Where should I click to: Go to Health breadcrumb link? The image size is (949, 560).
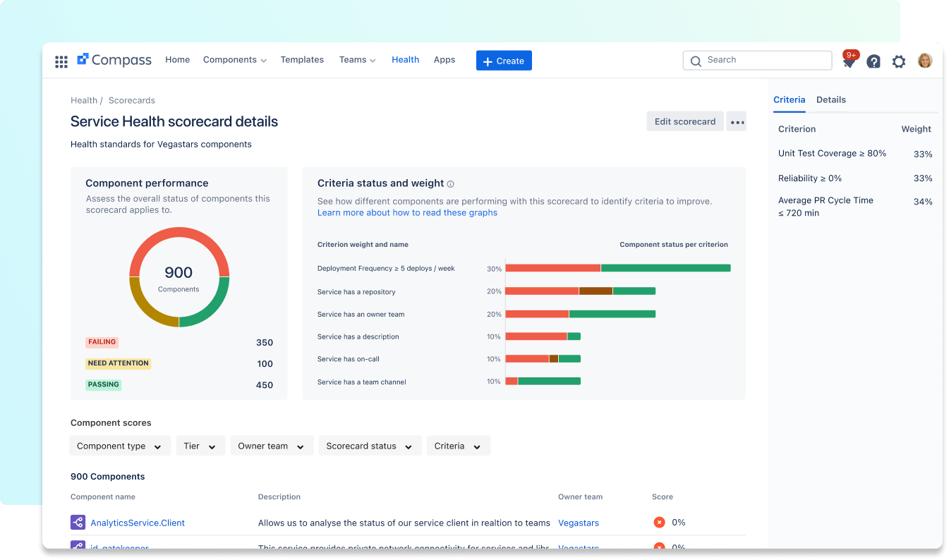pos(84,101)
